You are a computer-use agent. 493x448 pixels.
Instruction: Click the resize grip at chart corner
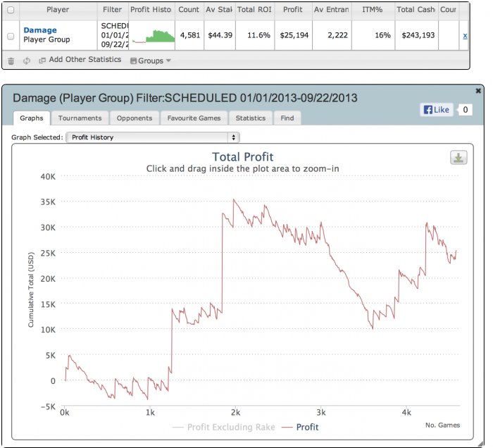pos(480,444)
